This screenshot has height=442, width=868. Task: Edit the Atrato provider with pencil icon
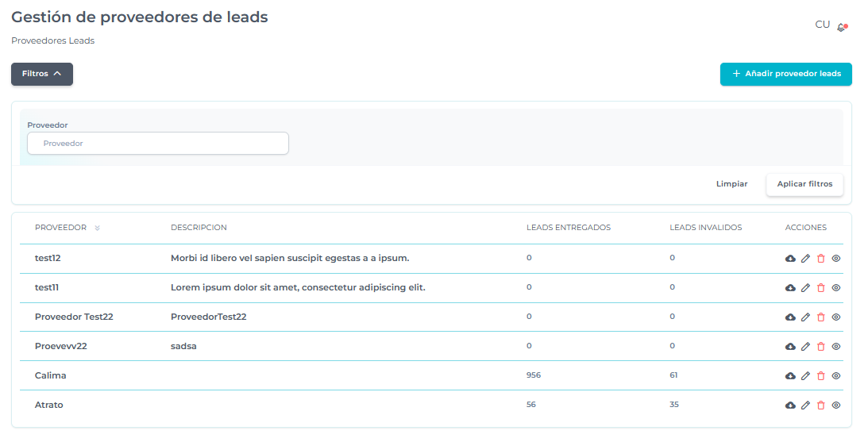(x=805, y=405)
